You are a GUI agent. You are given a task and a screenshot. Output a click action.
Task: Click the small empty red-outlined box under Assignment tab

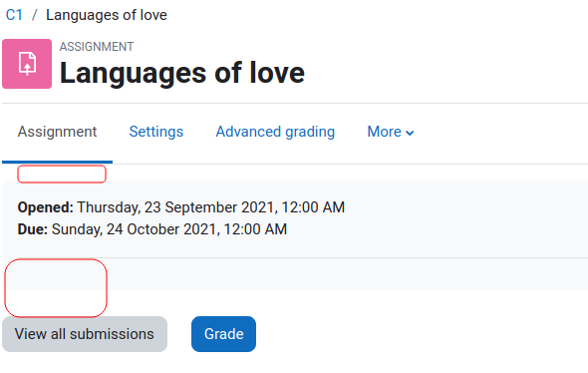62,175
